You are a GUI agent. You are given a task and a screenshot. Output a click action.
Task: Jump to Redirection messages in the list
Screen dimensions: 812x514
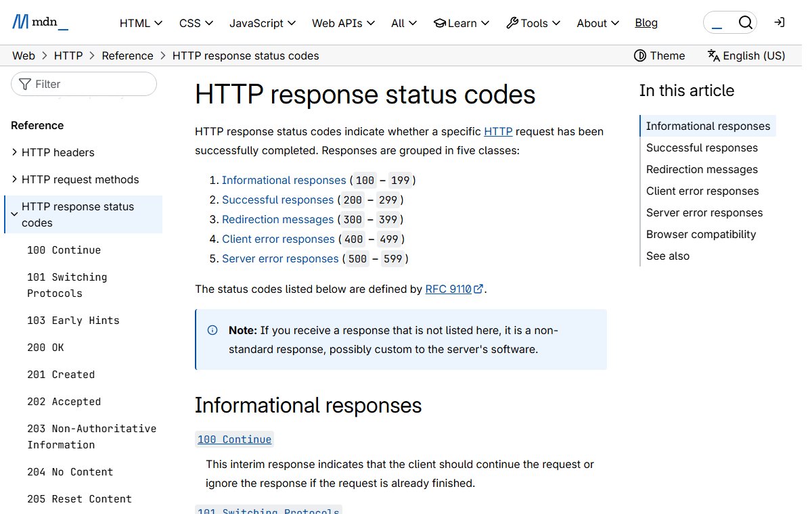(x=277, y=219)
